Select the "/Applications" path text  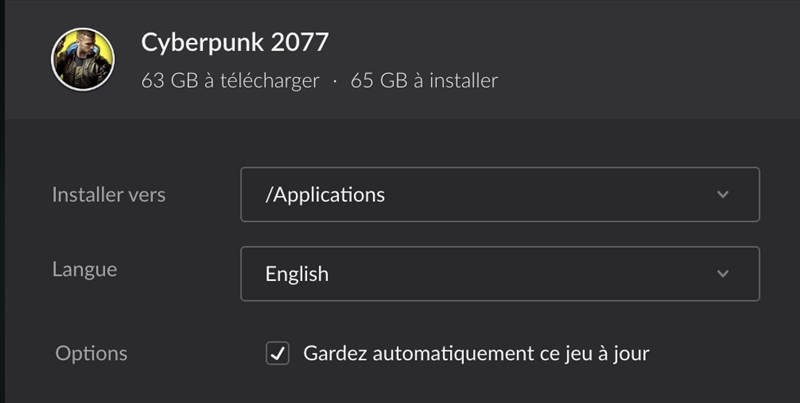[x=325, y=194]
